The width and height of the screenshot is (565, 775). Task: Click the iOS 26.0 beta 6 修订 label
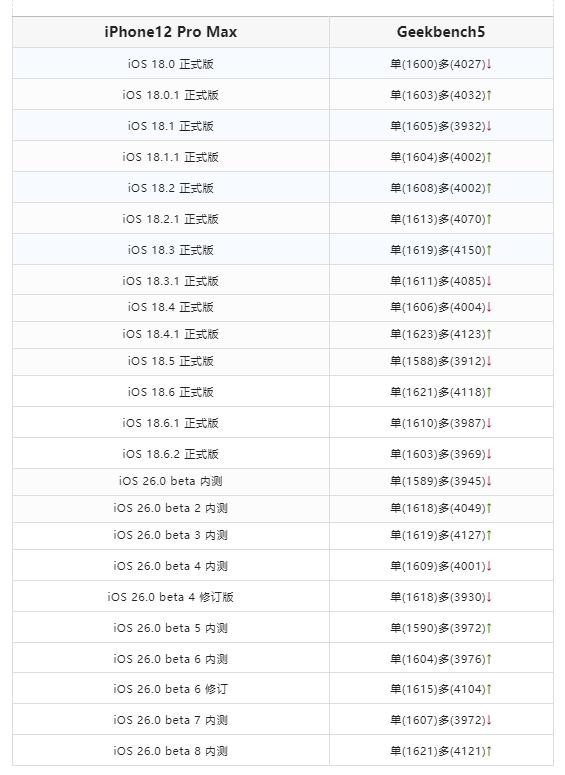point(171,689)
